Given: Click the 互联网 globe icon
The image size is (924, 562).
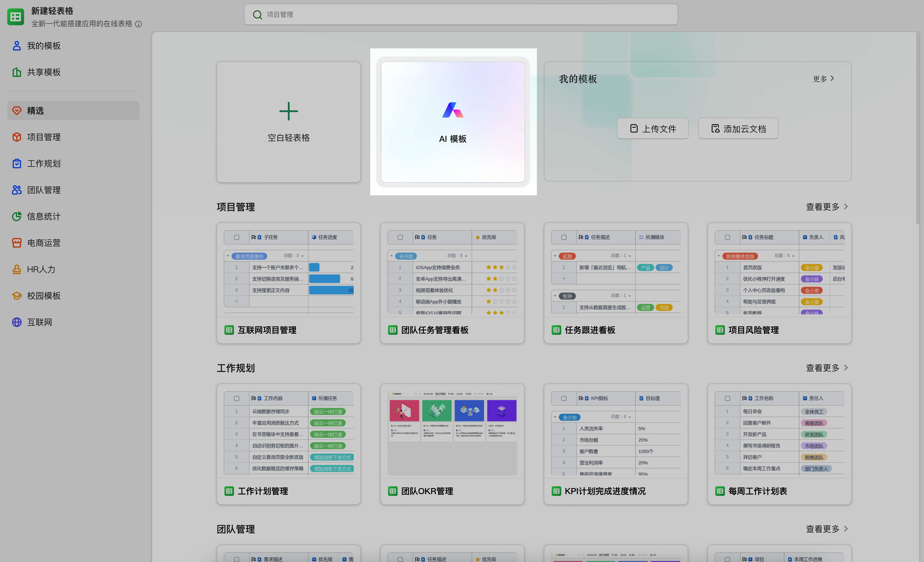Looking at the screenshot, I should pos(17,322).
